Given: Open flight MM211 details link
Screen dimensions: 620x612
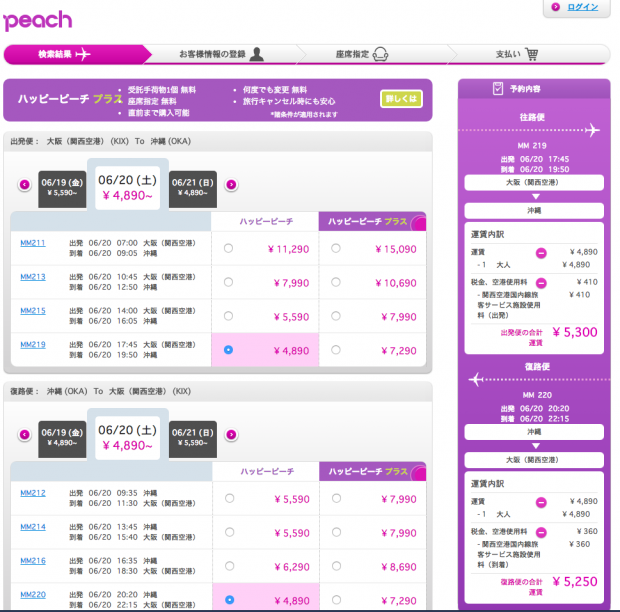Looking at the screenshot, I should pyautogui.click(x=33, y=243).
